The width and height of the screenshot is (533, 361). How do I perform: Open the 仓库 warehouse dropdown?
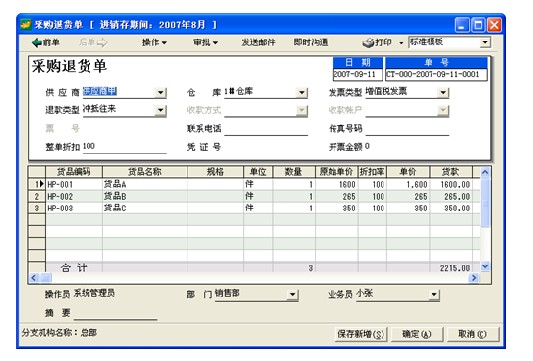point(302,92)
